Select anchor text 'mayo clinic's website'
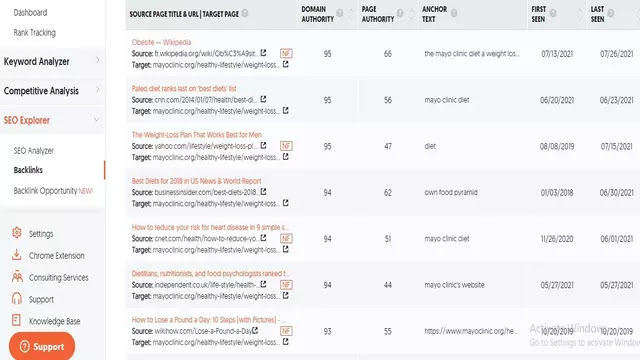 pyautogui.click(x=454, y=285)
